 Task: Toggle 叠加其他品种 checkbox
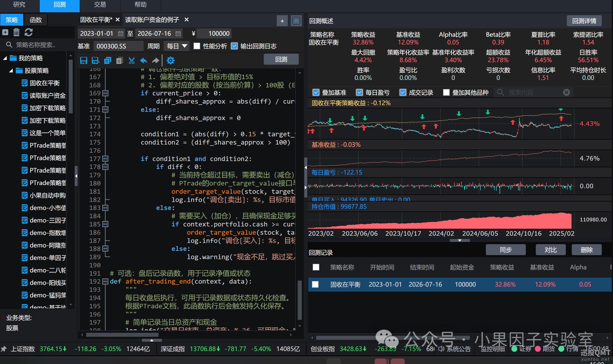[x=446, y=92]
